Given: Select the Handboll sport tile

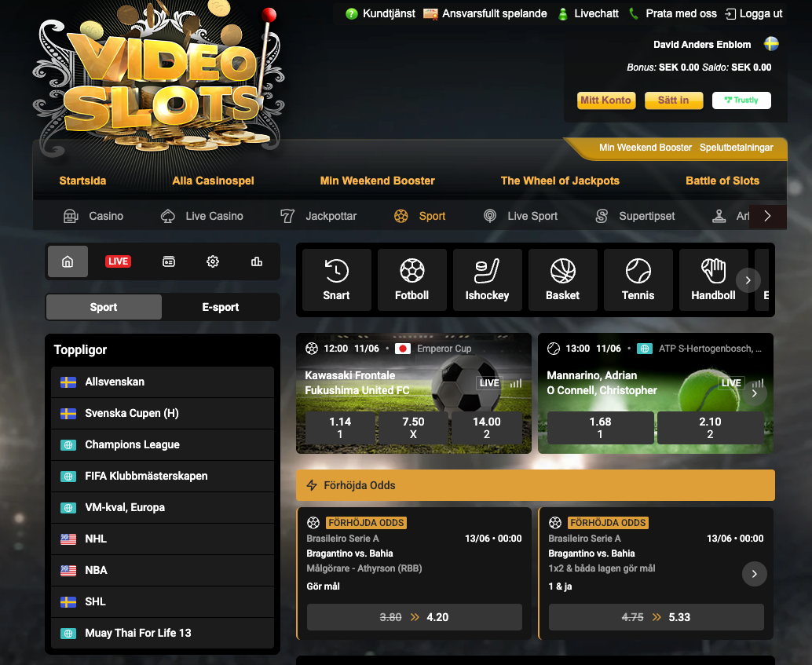Looking at the screenshot, I should (x=714, y=280).
